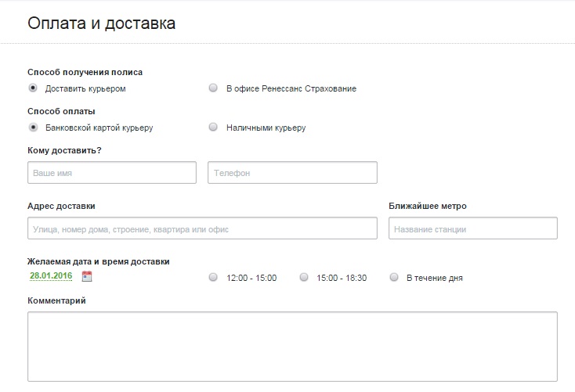Choose 'В офисе Ренессанс Страхование' pickup option
The width and height of the screenshot is (575, 392).
click(x=213, y=88)
